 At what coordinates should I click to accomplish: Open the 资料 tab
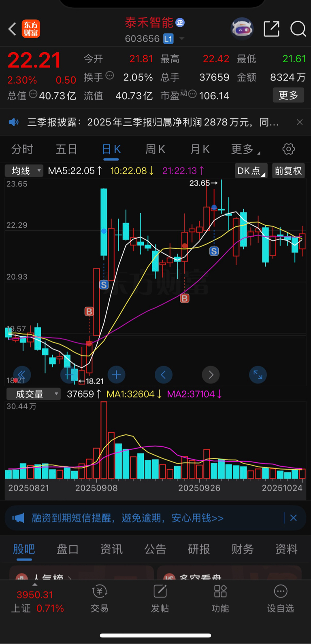(x=286, y=549)
